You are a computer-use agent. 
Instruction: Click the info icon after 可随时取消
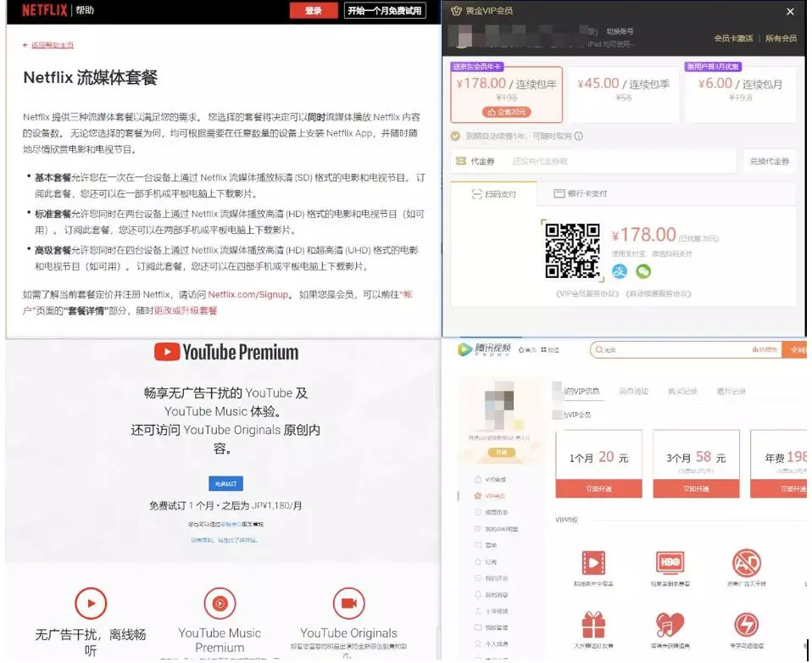coord(578,136)
